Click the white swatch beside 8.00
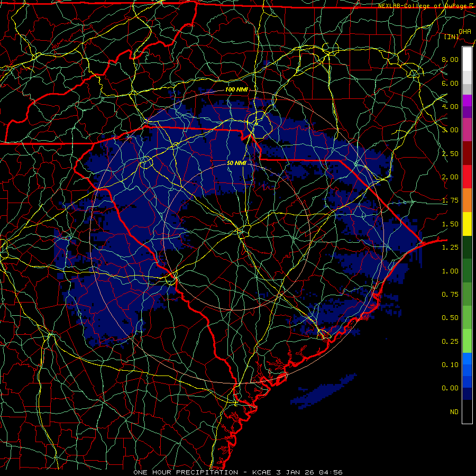This screenshot has width=476, height=476. (467, 59)
